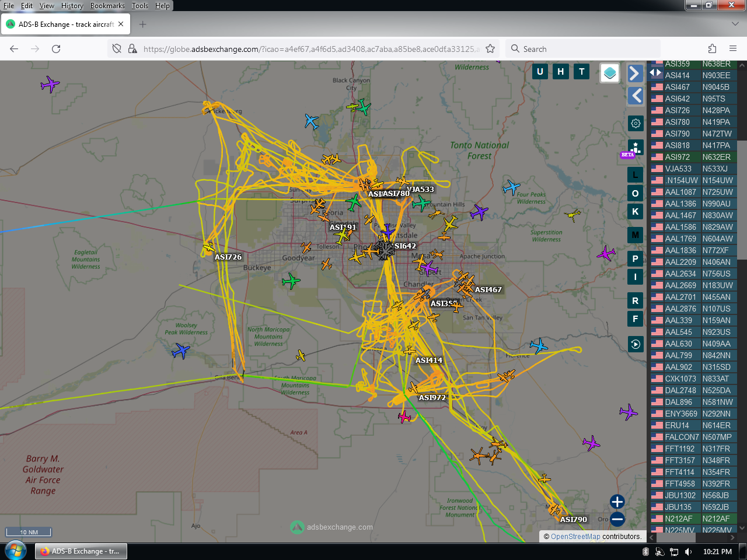Viewport: 747px width, 560px height.
Task: Toggle the K map button
Action: pos(636,212)
